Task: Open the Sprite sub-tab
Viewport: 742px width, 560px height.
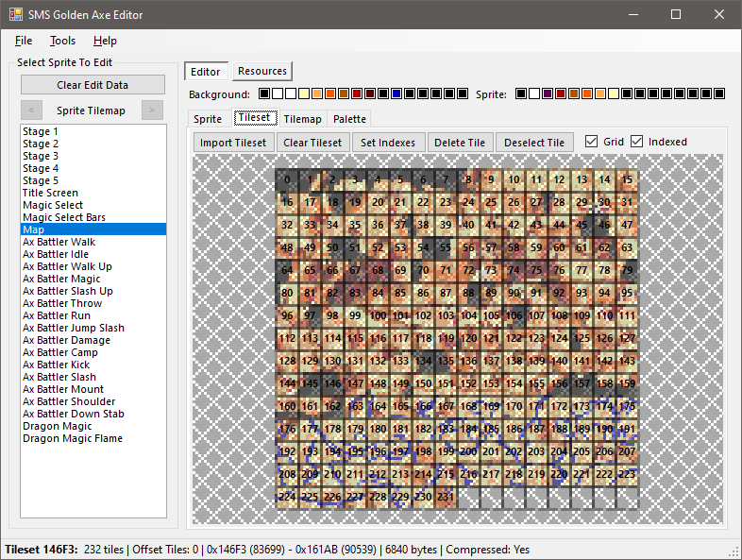Action: [208, 119]
